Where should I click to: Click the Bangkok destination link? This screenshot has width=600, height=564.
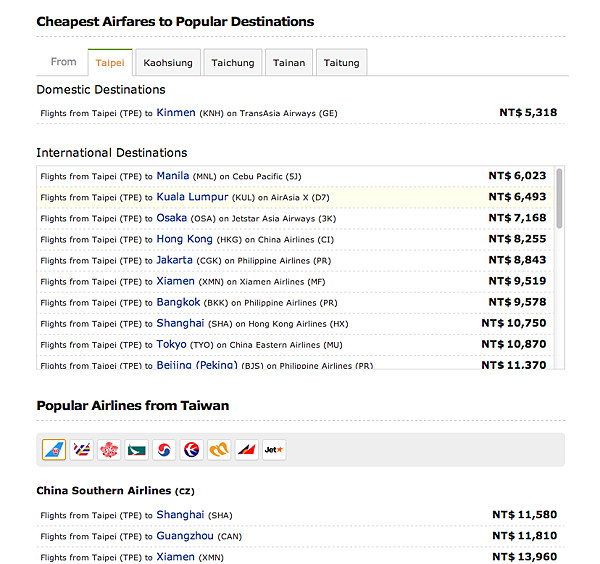click(x=178, y=302)
